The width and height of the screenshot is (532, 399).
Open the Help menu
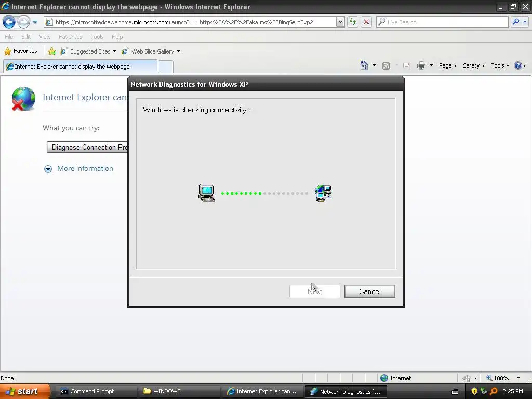pos(117,37)
